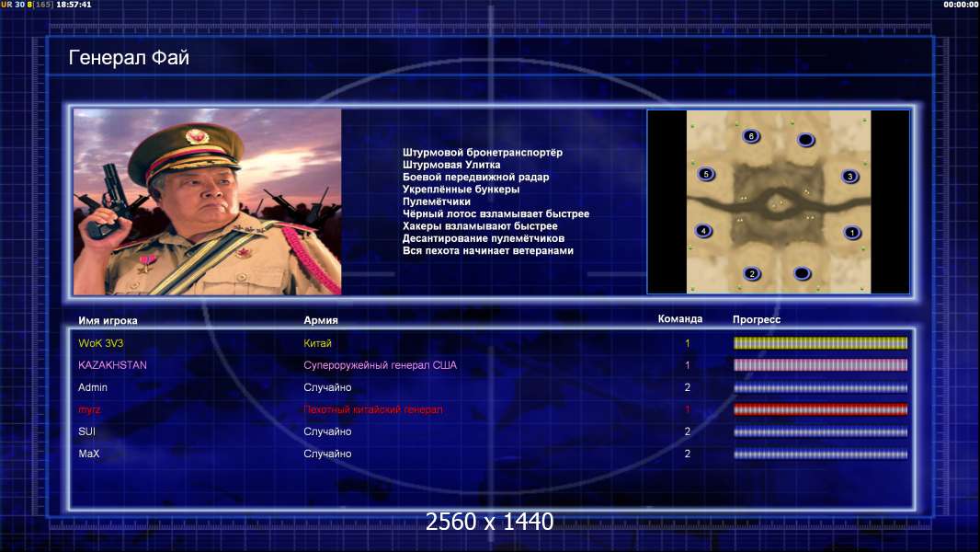Click column header "Прогресс"
Screen dimensions: 980x552
(757, 319)
